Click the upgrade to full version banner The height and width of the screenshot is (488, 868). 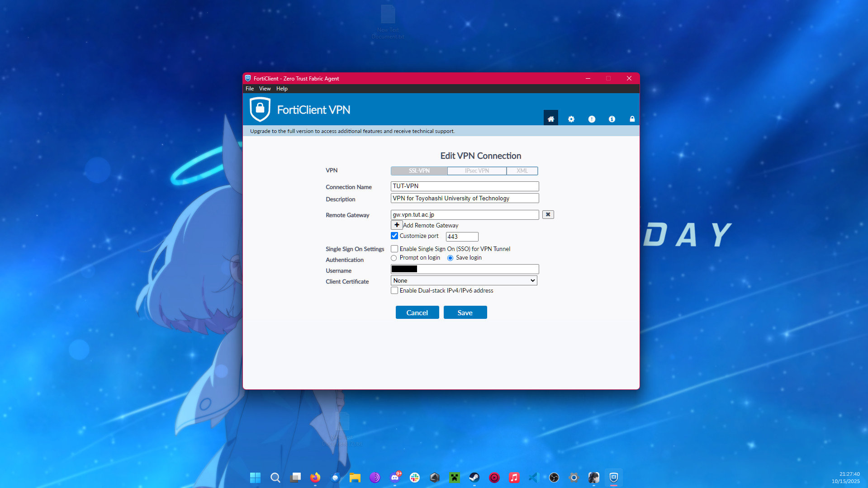(x=441, y=131)
